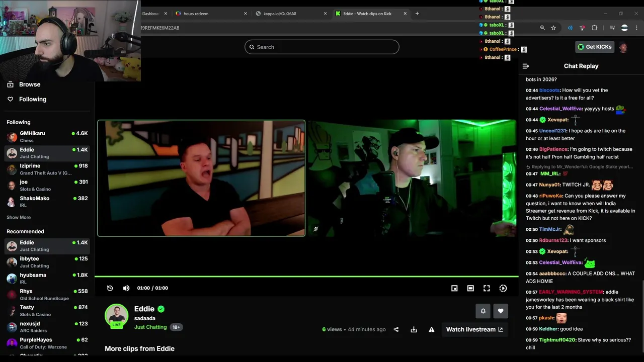The width and height of the screenshot is (644, 362).
Task: Click the browser address bar URL
Action: (160, 28)
